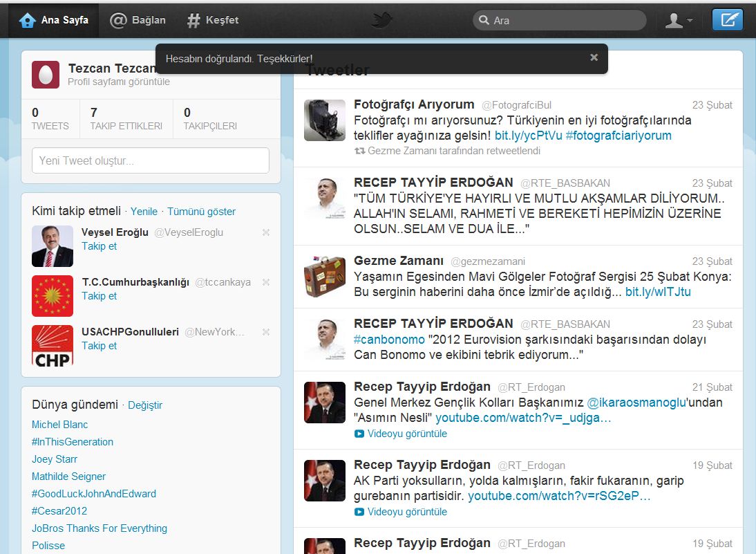Follow Veysel Eroğlu with Takip et

(x=99, y=246)
